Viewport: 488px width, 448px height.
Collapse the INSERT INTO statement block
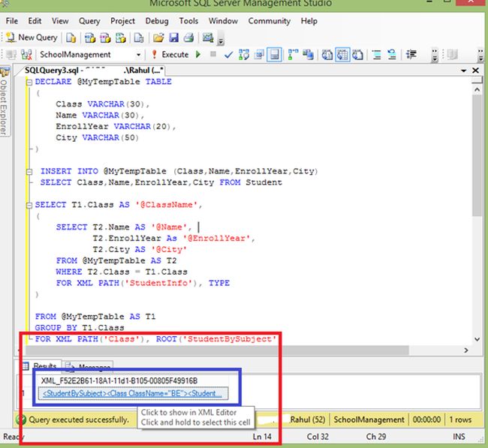pos(30,171)
